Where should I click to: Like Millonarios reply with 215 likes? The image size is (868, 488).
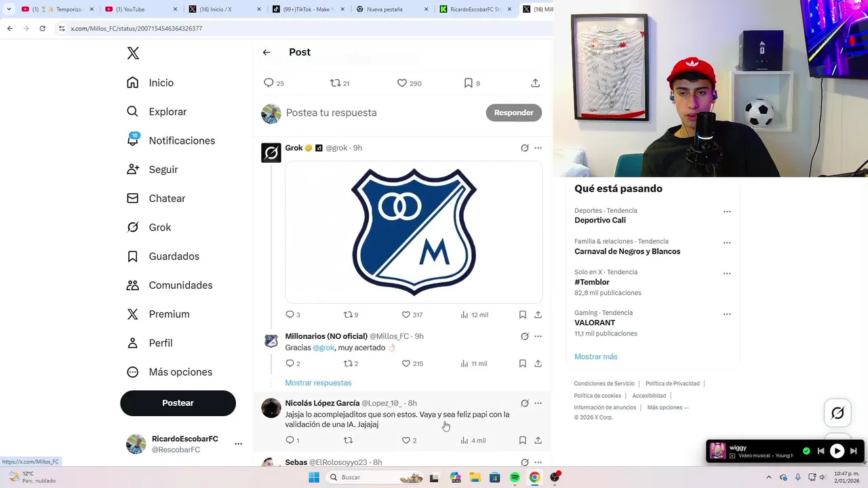tap(406, 363)
